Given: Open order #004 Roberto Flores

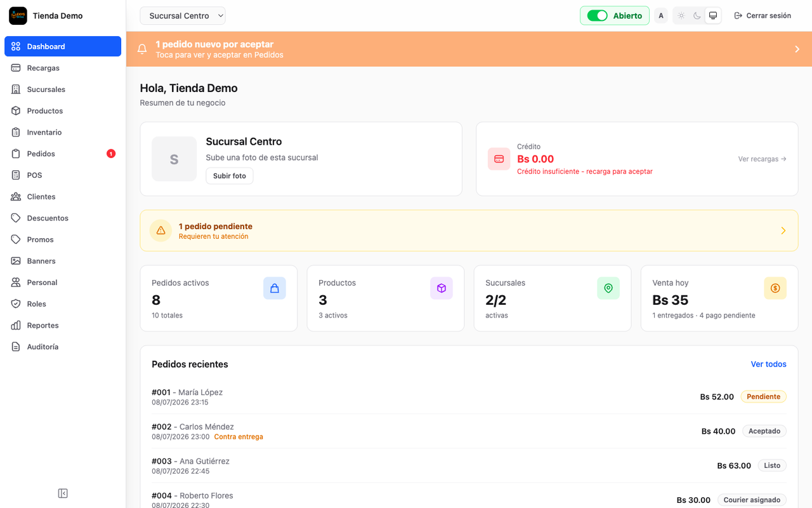Looking at the screenshot, I should tap(469, 496).
